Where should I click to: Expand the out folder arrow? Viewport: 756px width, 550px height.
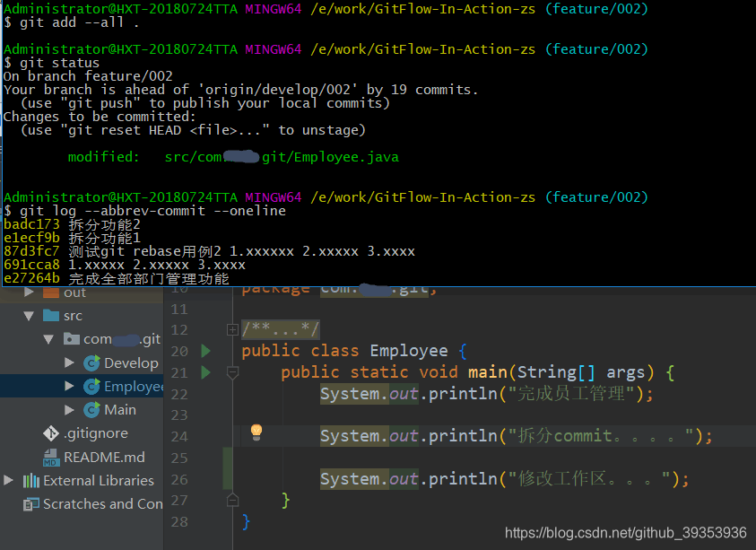(x=29, y=292)
